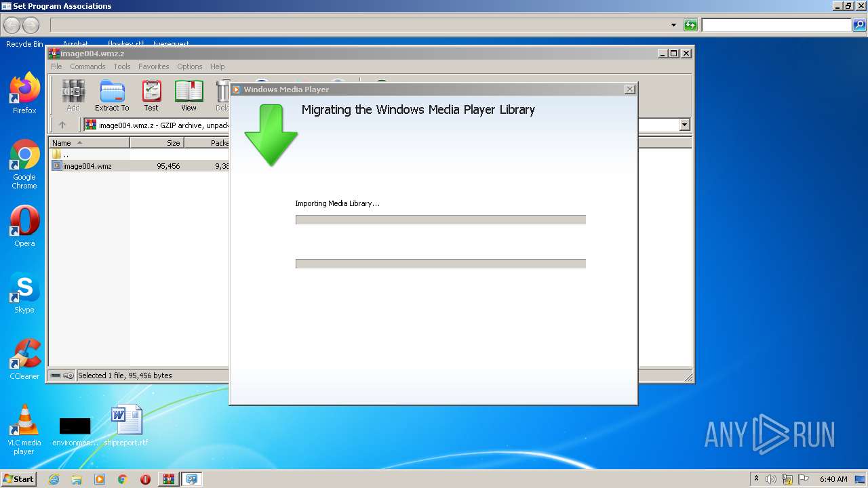
Task: Click the Add toolbar icon in WinRAR
Action: point(73,96)
